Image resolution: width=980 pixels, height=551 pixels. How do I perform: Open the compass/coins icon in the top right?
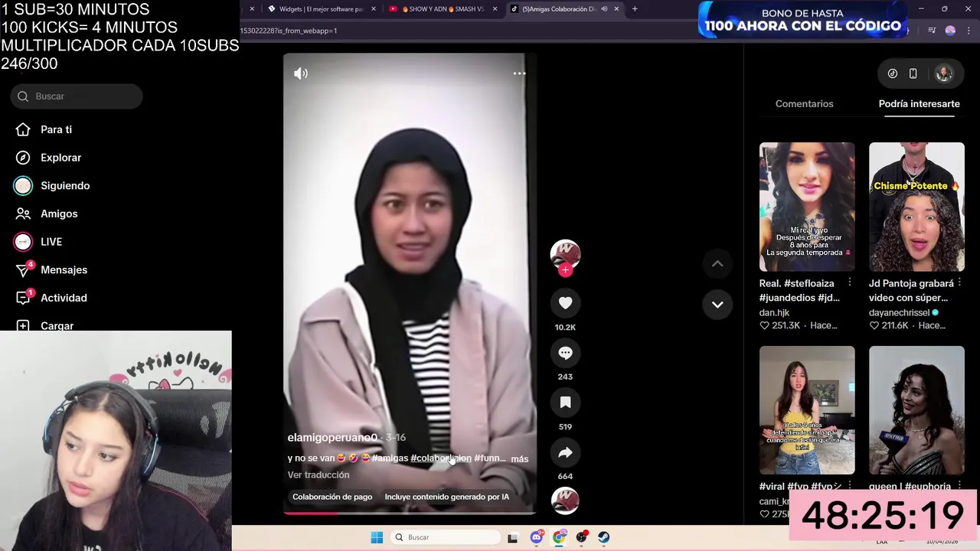click(893, 73)
